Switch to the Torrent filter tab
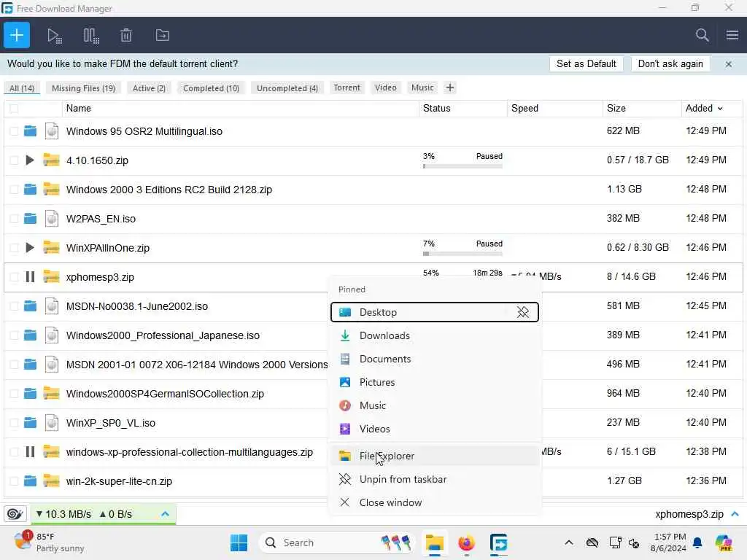Screen dimensions: 747x560 click(347, 87)
